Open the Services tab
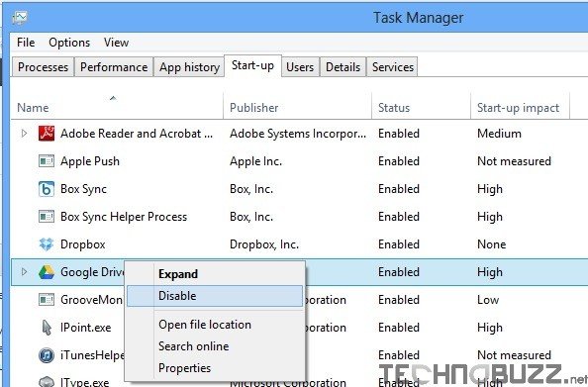 point(393,67)
